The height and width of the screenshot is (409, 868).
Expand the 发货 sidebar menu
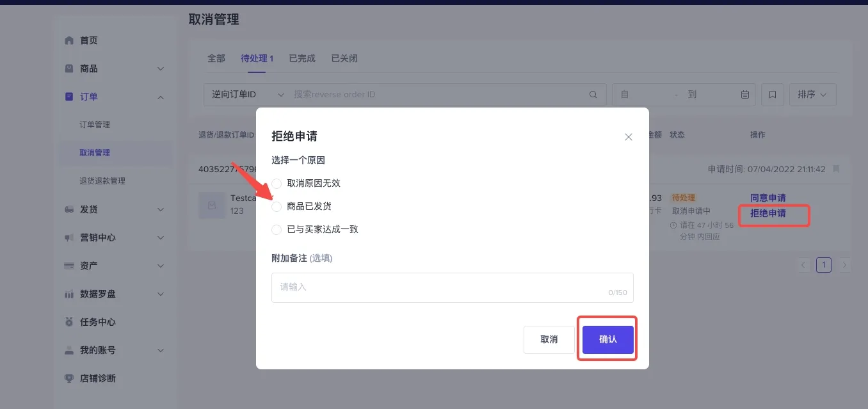(161, 209)
